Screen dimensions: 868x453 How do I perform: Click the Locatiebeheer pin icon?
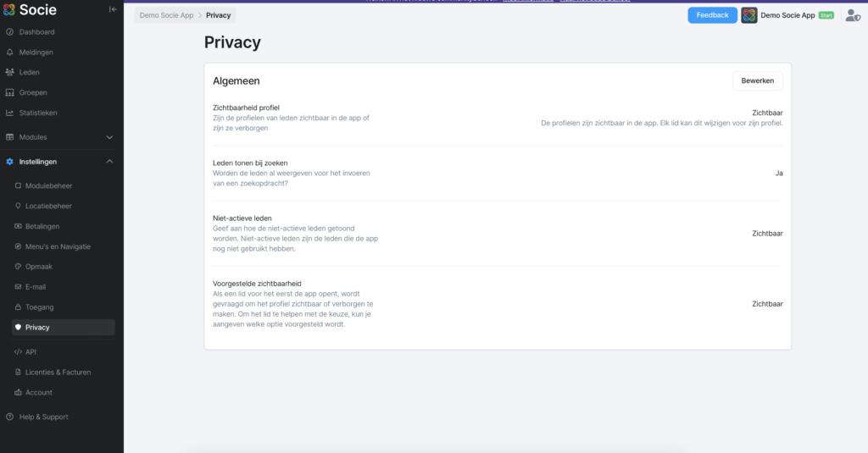[x=18, y=206]
